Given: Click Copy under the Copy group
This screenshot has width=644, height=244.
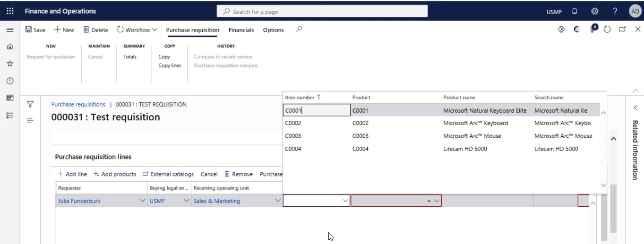Looking at the screenshot, I should 164,57.
